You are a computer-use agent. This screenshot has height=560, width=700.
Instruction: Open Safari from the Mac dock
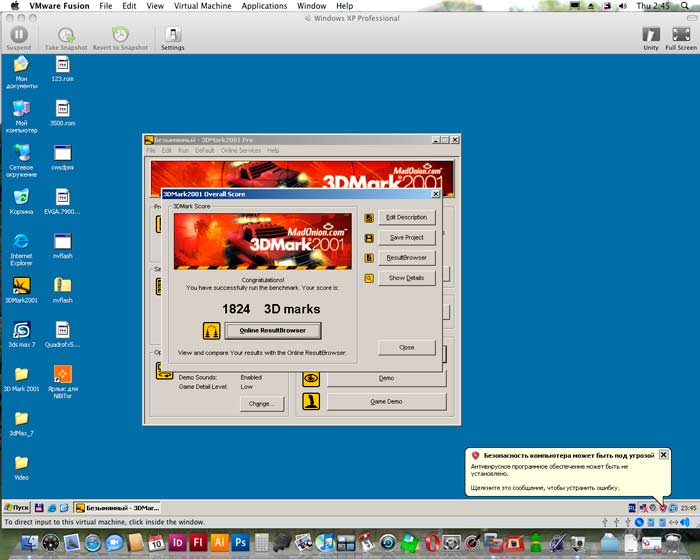tap(93, 543)
